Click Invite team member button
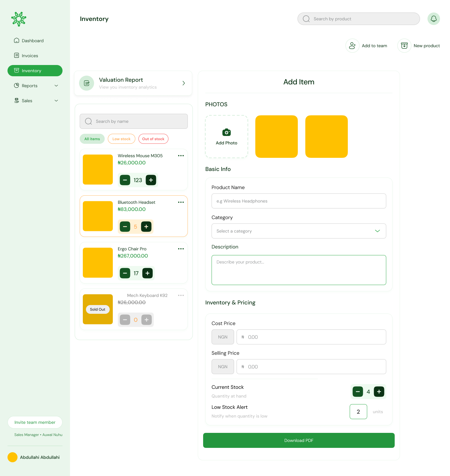Viewport: 450px width, 476px height. click(35, 422)
